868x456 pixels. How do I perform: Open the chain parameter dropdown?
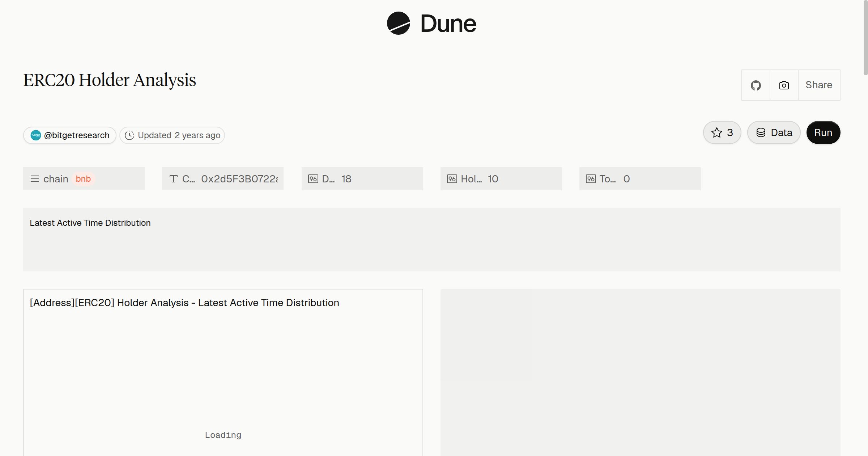point(84,179)
